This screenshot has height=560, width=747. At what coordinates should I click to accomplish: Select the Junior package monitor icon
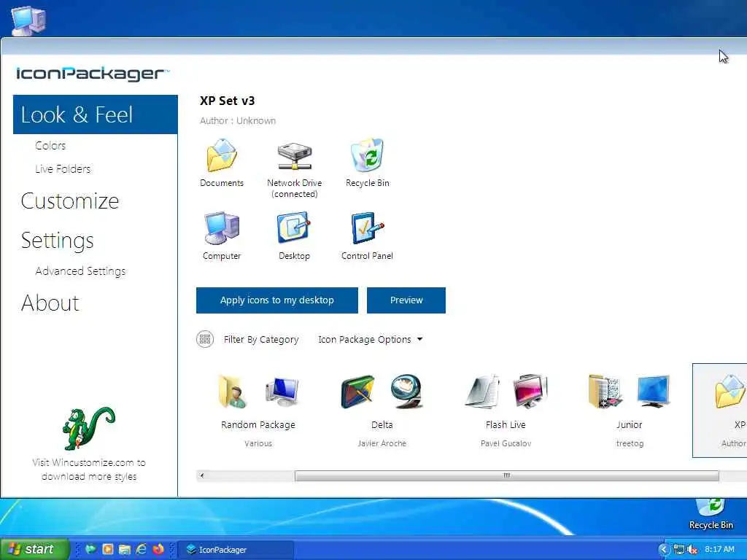coord(654,392)
